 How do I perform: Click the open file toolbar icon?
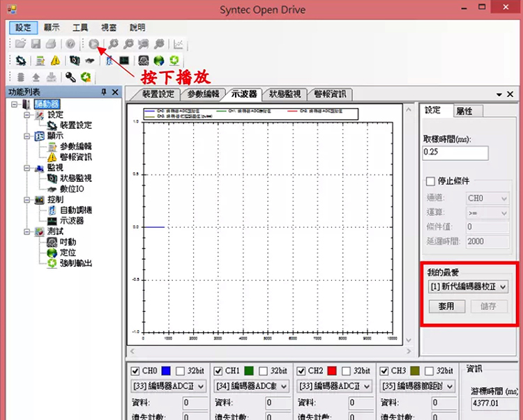point(20,44)
